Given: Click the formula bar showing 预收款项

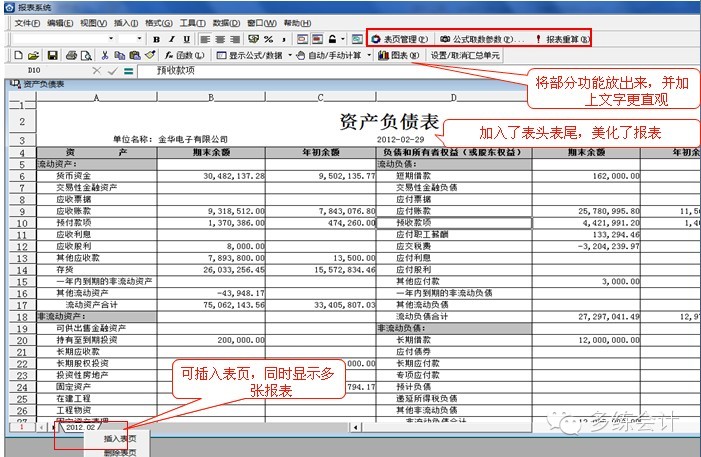Looking at the screenshot, I should click(x=418, y=71).
